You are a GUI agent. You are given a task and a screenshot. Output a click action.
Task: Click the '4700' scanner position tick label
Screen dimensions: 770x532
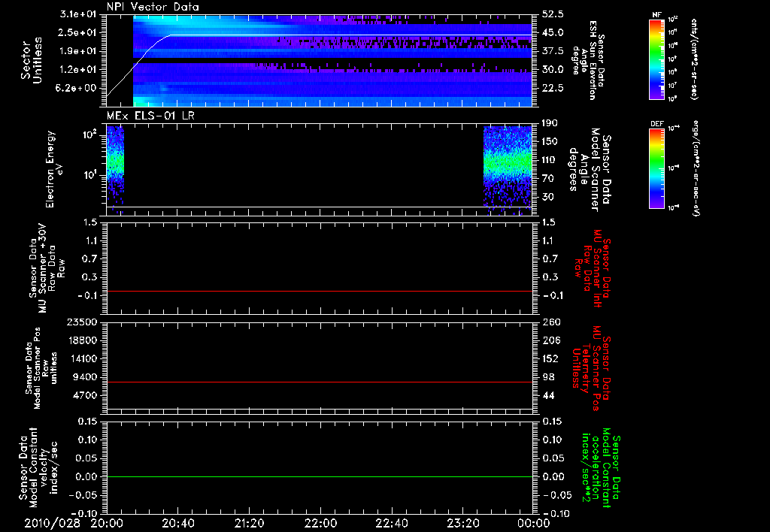pos(85,395)
